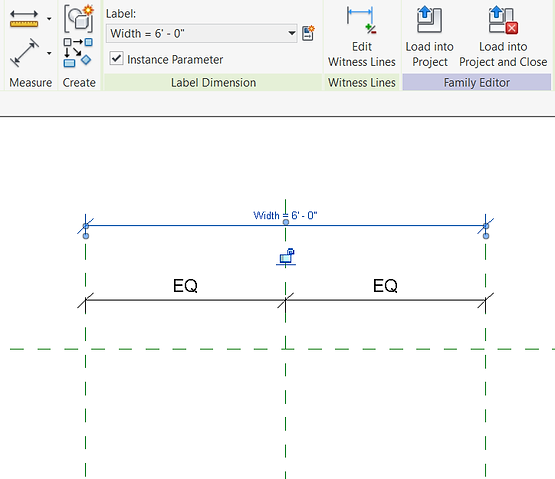Screen dimensions: 555x479
Task: Click the Create Similar icon
Action: click(x=78, y=53)
